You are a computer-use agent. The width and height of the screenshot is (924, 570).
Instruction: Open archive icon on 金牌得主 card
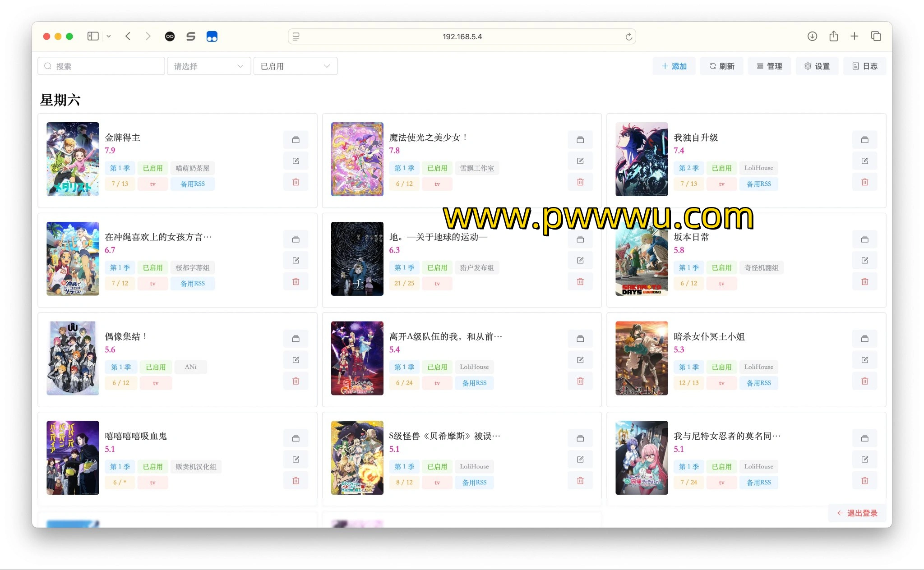[x=296, y=140]
